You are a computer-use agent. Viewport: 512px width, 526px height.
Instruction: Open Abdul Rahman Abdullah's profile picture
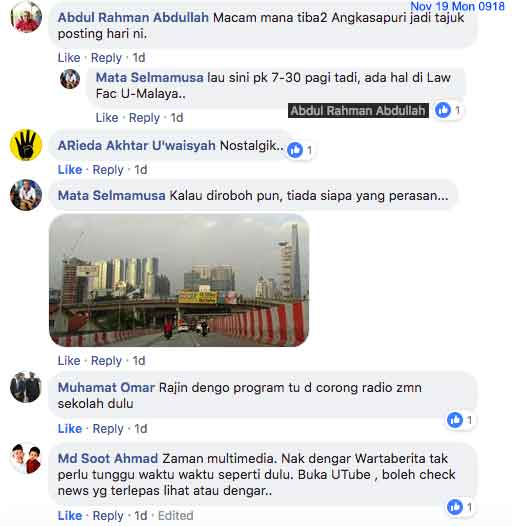pos(26,17)
